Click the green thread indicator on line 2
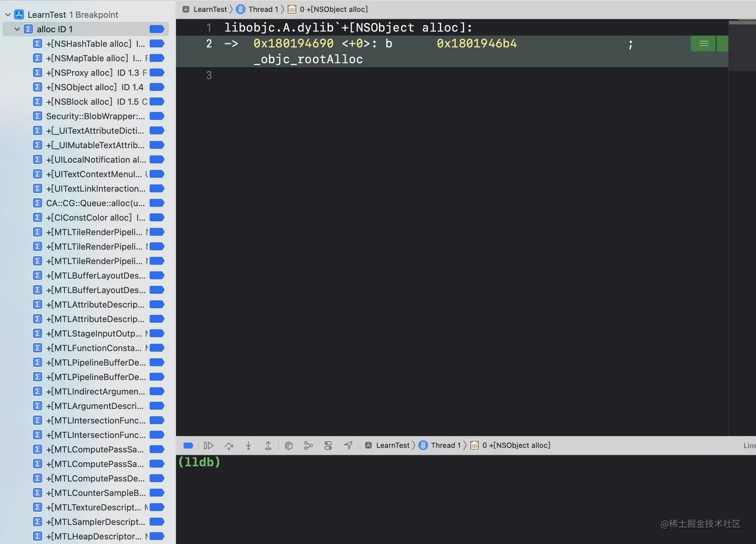756x544 pixels. tap(703, 43)
